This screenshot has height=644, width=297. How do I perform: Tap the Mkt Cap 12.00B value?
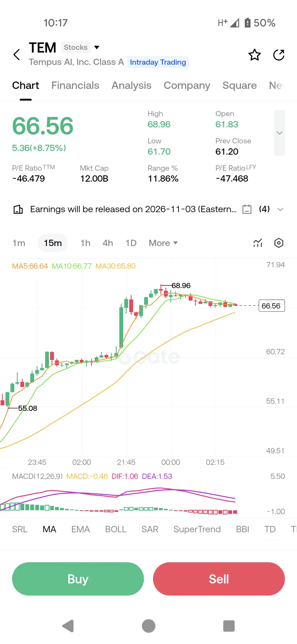tap(94, 179)
